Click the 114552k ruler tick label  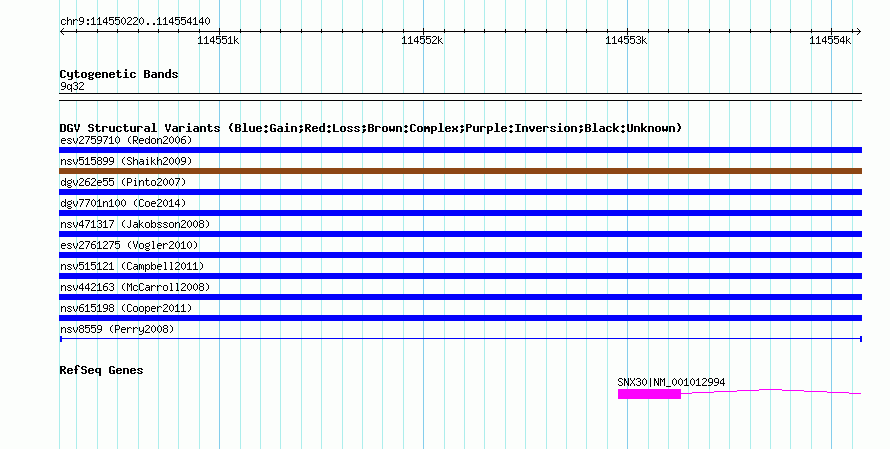[x=422, y=40]
